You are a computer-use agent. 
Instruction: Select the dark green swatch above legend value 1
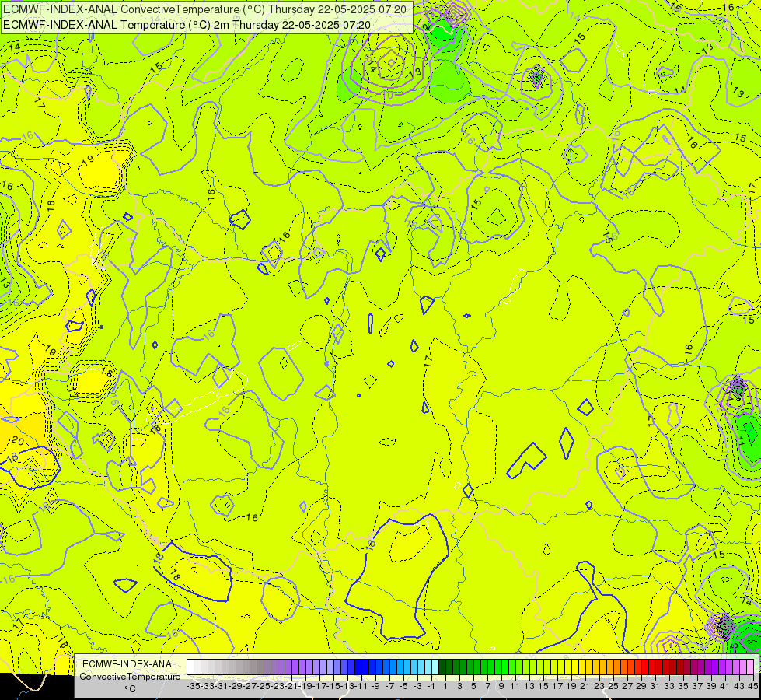[442, 667]
